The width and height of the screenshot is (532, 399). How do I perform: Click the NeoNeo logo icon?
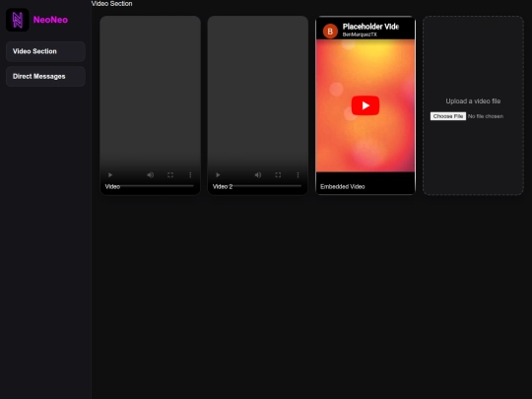(x=18, y=20)
